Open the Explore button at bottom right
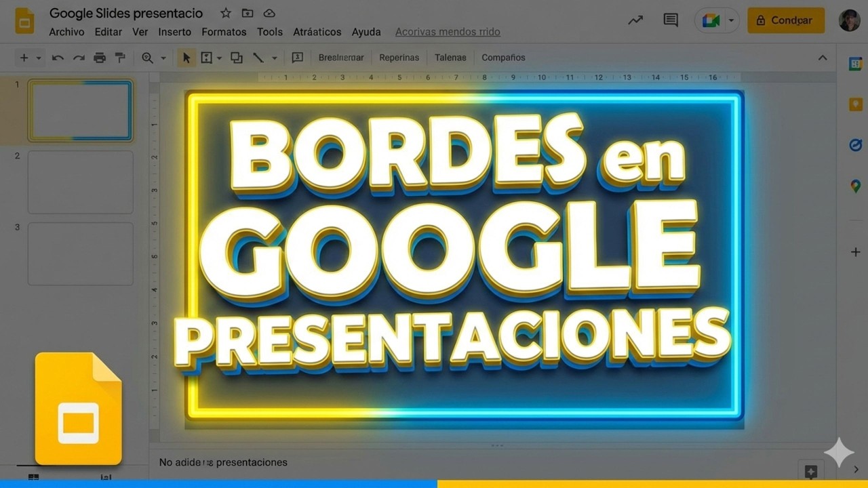The image size is (868, 488). pyautogui.click(x=810, y=471)
